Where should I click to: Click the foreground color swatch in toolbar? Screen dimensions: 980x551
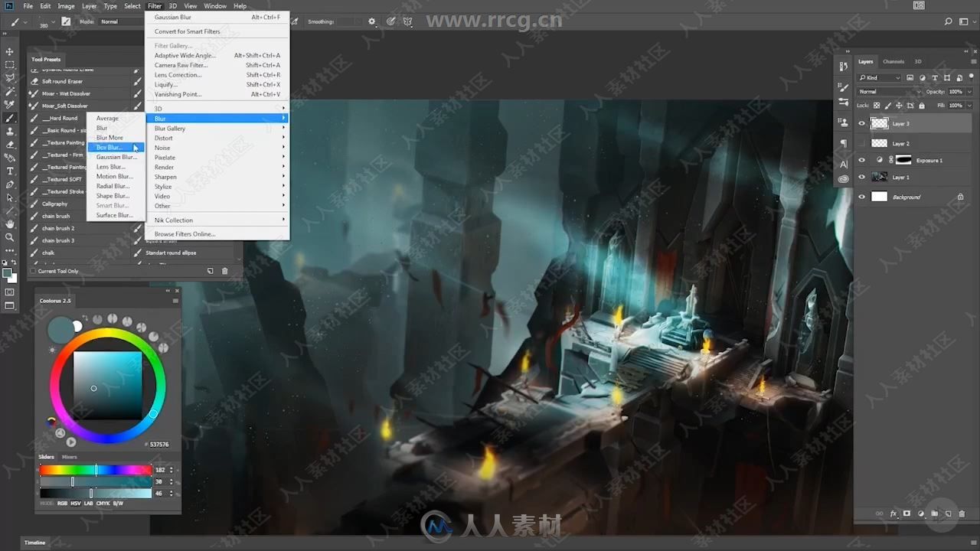click(8, 272)
